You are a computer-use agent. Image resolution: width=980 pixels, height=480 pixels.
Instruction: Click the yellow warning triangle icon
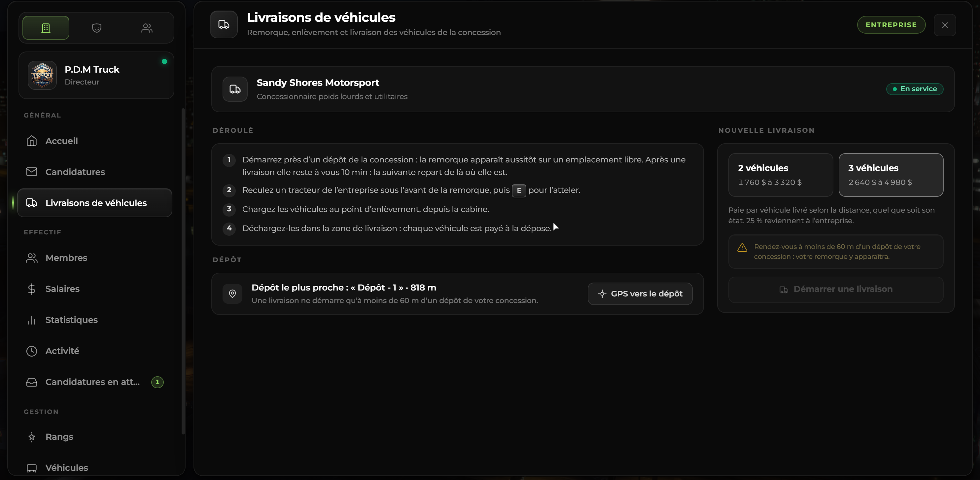click(742, 248)
